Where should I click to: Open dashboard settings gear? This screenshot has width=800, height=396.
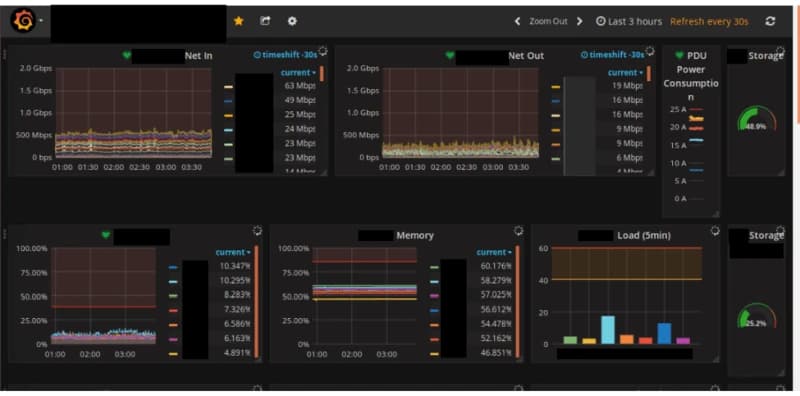(292, 21)
